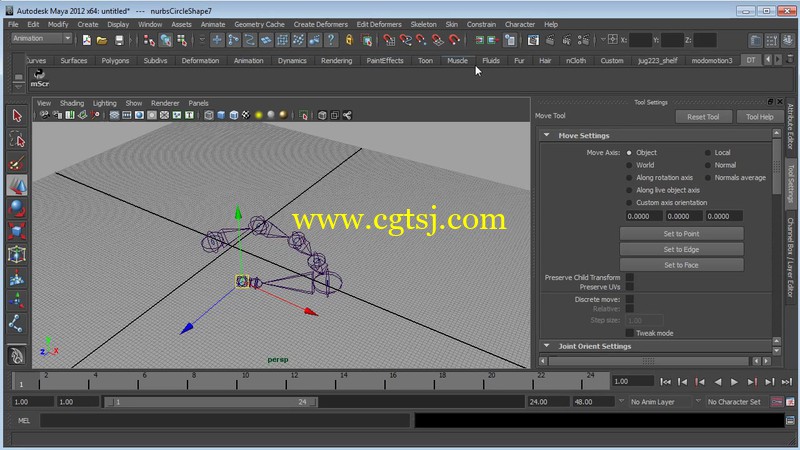Select the Soft Modification tool
The height and width of the screenshot is (450, 800).
coord(17,278)
